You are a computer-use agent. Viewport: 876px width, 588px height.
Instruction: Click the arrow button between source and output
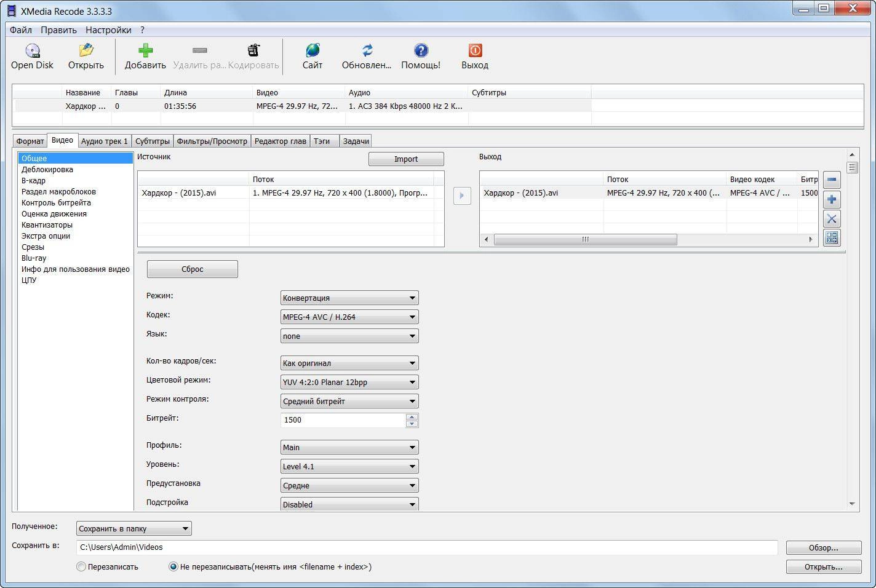click(462, 196)
